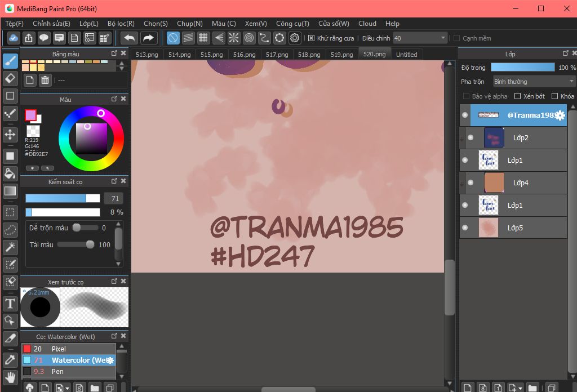
Task: Toggle visibility of Lớp4 layer
Action: (471, 182)
